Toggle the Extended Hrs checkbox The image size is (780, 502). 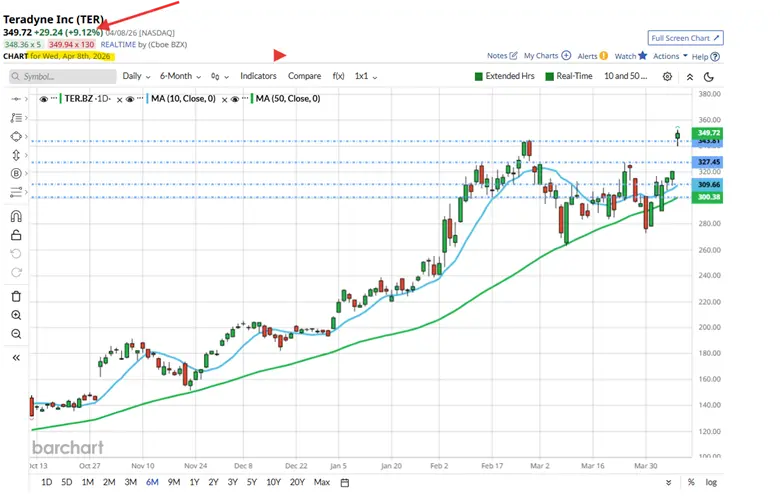(x=479, y=76)
